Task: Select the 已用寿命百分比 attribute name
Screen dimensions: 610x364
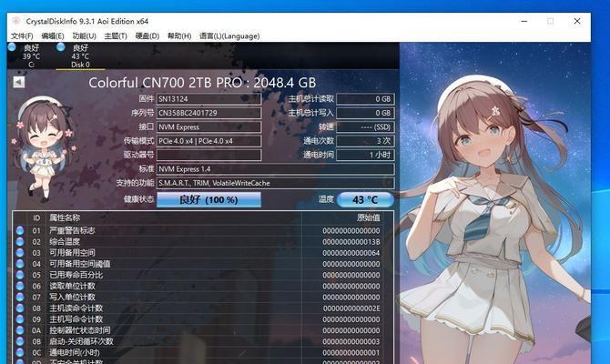Action: pos(76,275)
